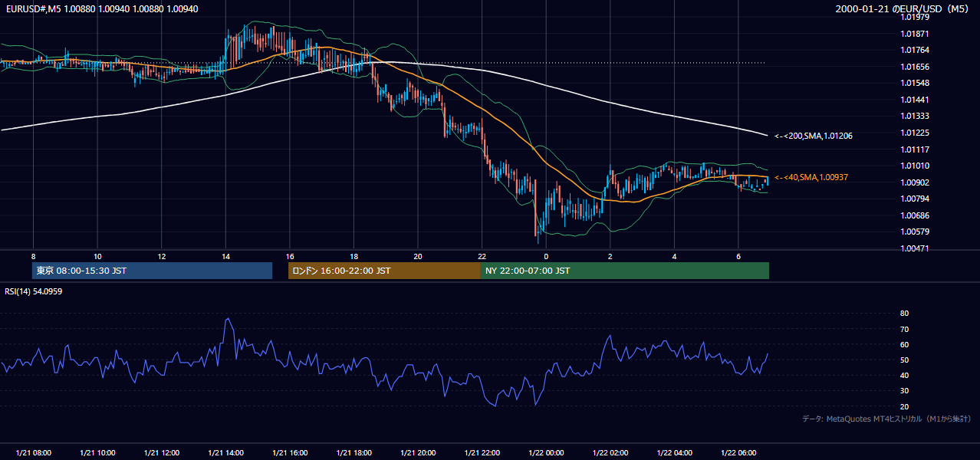This screenshot has height=460, width=980.
Task: Click the 1/21 20:00 time label
Action: tap(418, 453)
